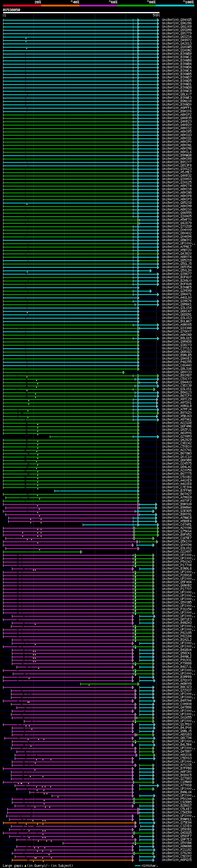Viewport: 197px width, 868px height.
Task: Click the UniRef100_C5LKE7 label
Action: click(x=177, y=809)
